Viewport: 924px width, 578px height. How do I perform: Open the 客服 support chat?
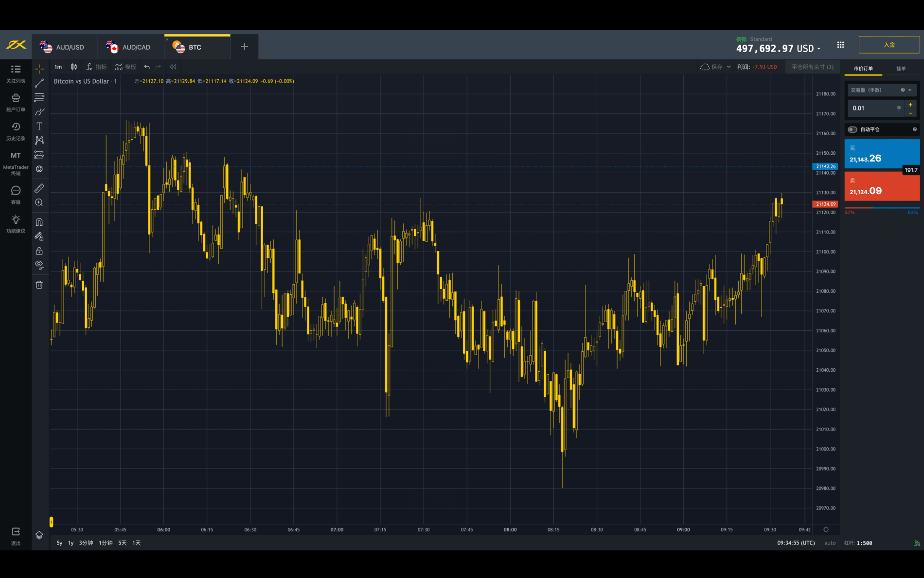[x=16, y=195]
